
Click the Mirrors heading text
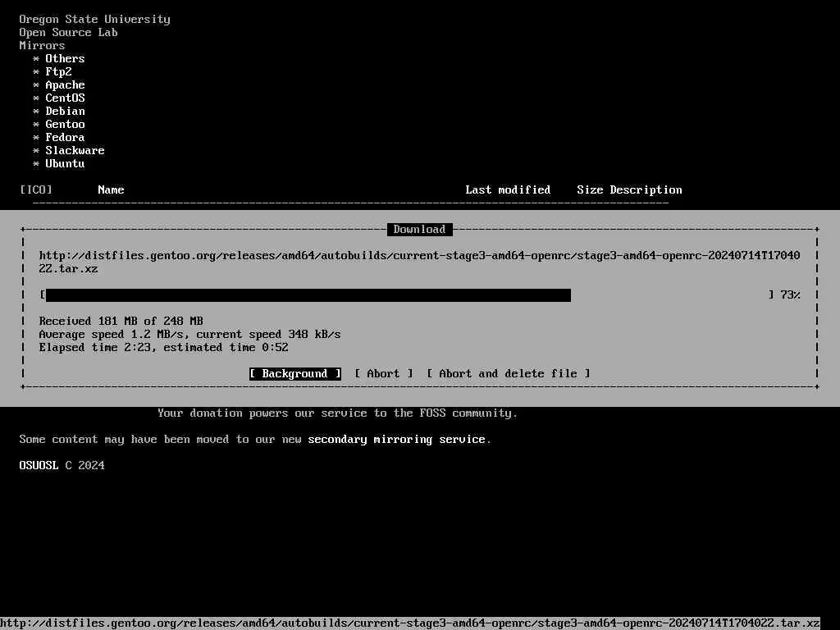pyautogui.click(x=42, y=46)
